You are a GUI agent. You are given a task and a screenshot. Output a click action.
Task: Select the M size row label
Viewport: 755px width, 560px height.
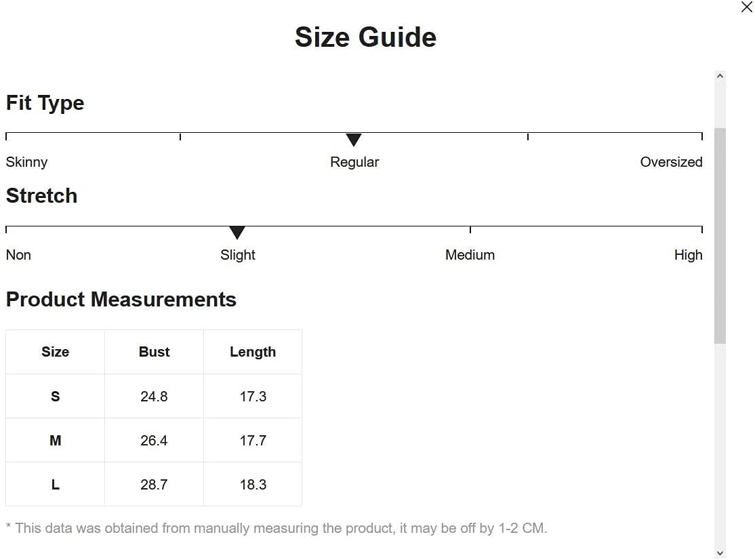[x=55, y=441]
